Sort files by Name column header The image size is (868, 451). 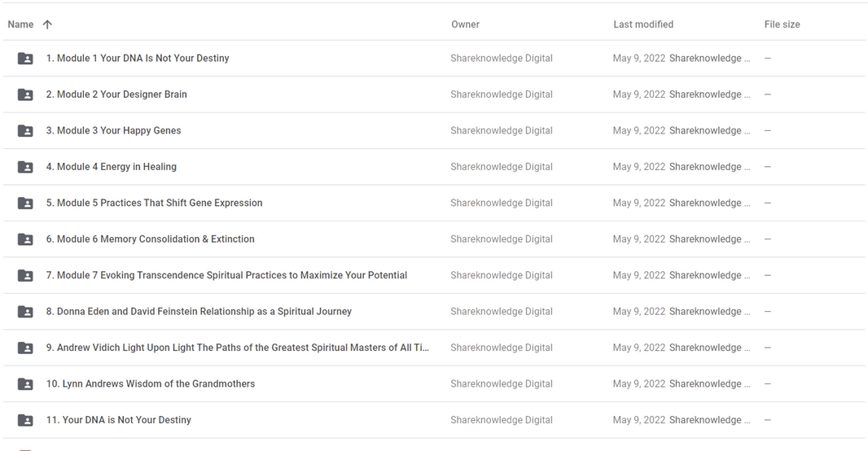click(x=20, y=24)
